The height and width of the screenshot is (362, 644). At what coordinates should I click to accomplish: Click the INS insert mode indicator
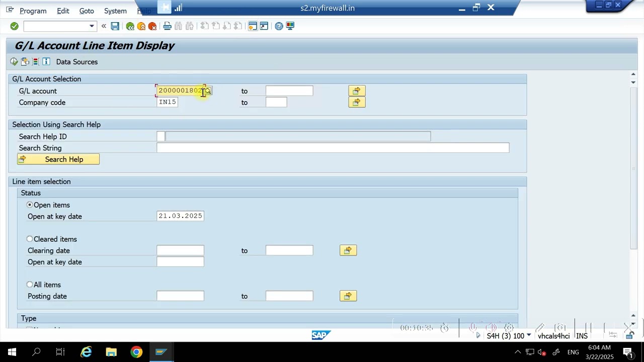[582, 336]
